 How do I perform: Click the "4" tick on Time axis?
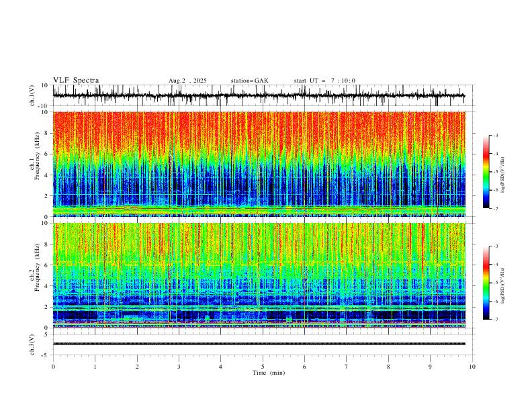coord(220,367)
